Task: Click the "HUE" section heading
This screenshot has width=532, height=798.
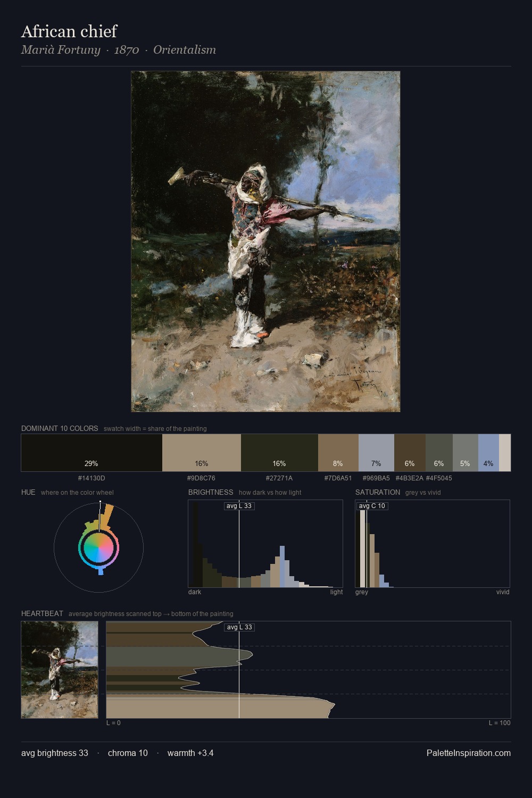Action: (28, 492)
